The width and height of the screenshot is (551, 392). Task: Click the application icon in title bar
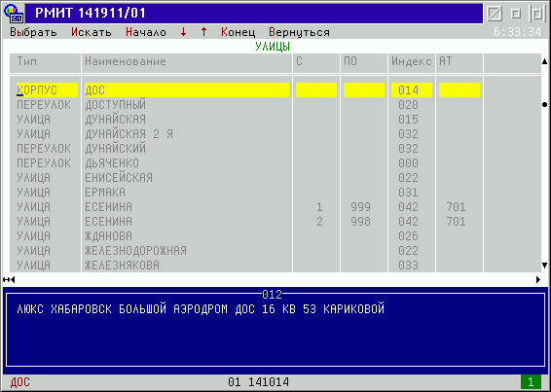[14, 14]
